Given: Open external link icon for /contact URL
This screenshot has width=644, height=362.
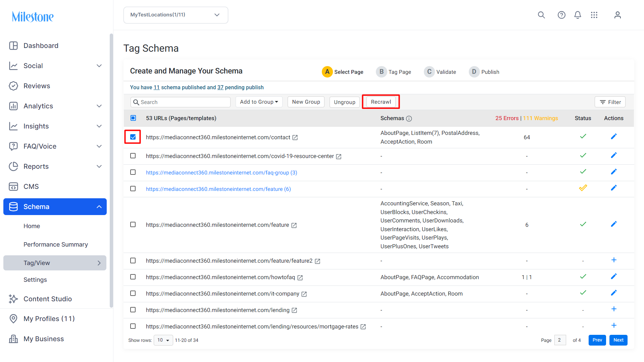Looking at the screenshot, I should coord(295,138).
